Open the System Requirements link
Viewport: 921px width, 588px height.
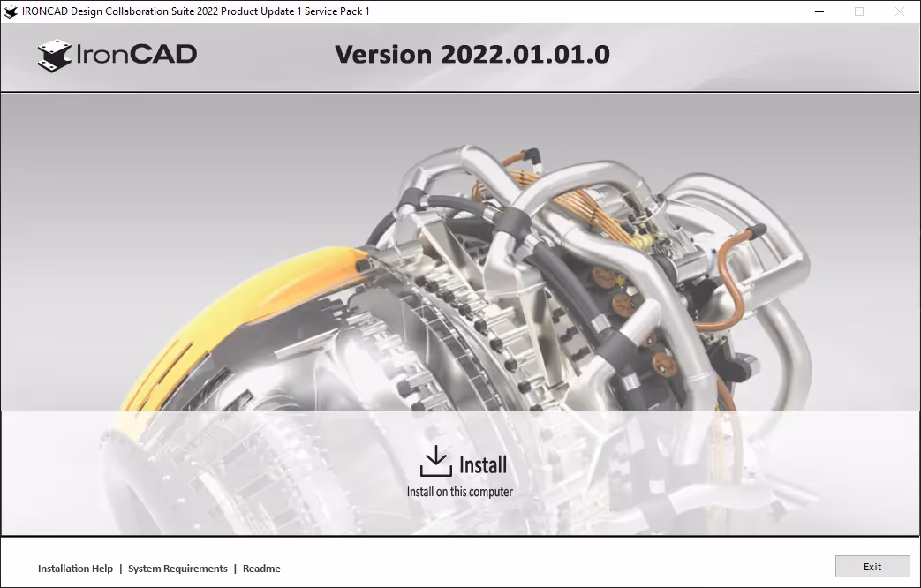click(177, 569)
